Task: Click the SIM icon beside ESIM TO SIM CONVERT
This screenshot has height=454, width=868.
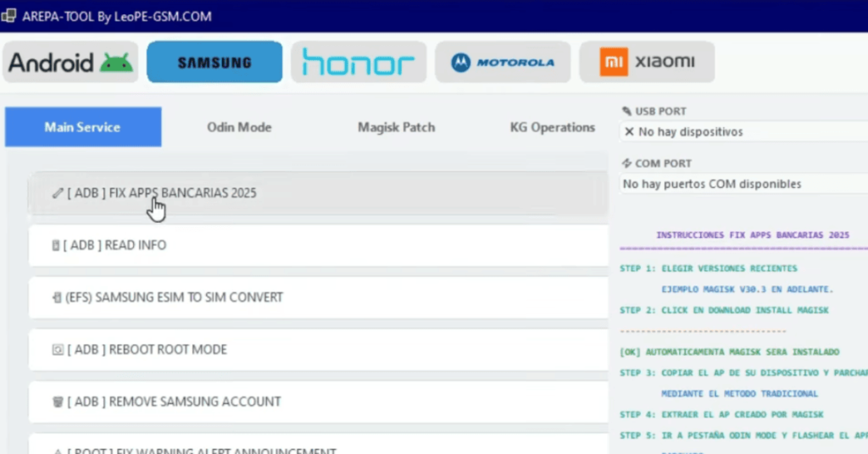Action: [x=57, y=297]
